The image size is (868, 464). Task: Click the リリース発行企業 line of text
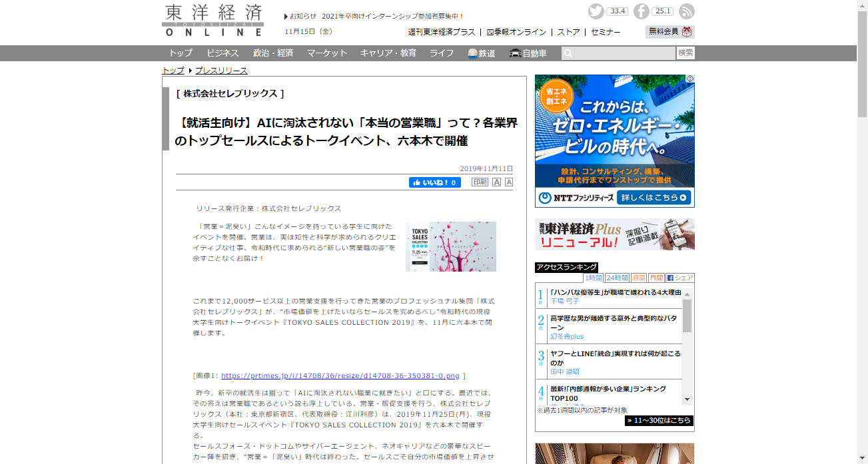[268, 208]
